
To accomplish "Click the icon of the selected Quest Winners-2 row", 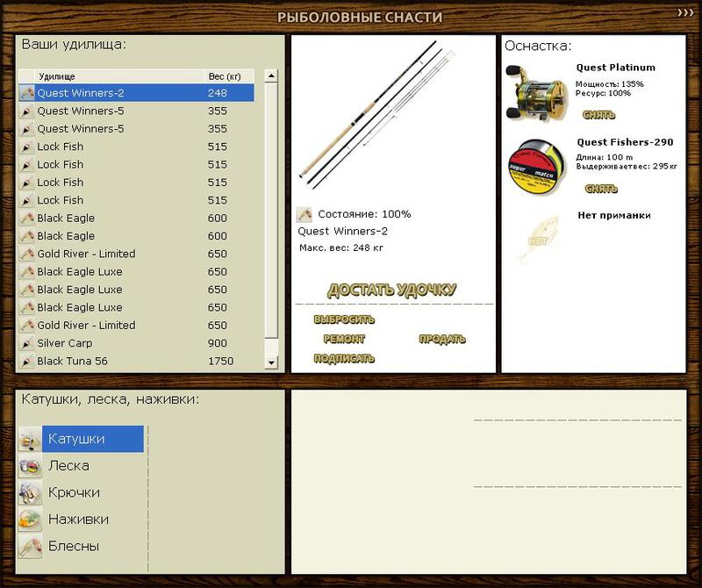I will (x=27, y=93).
